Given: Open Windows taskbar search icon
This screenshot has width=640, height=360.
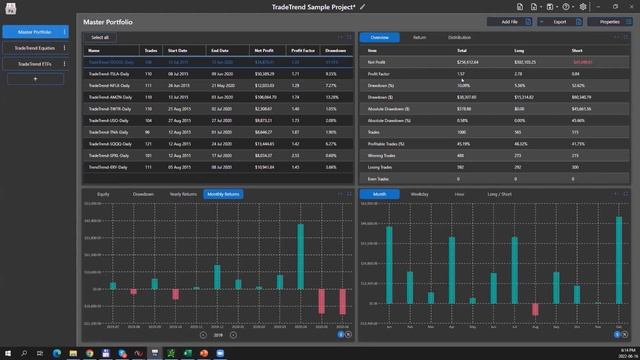Looking at the screenshot, I should (x=24, y=353).
